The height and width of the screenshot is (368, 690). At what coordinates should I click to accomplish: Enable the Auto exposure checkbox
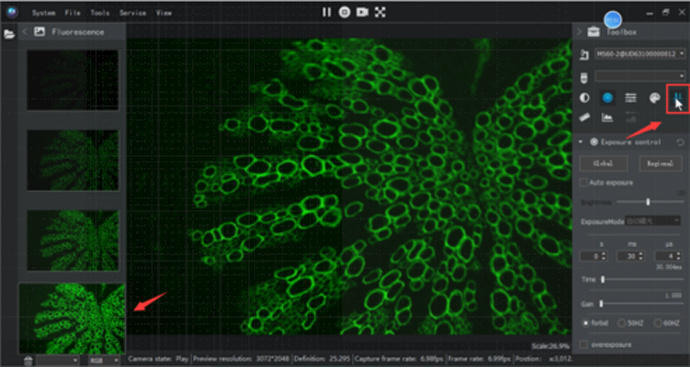click(x=584, y=182)
